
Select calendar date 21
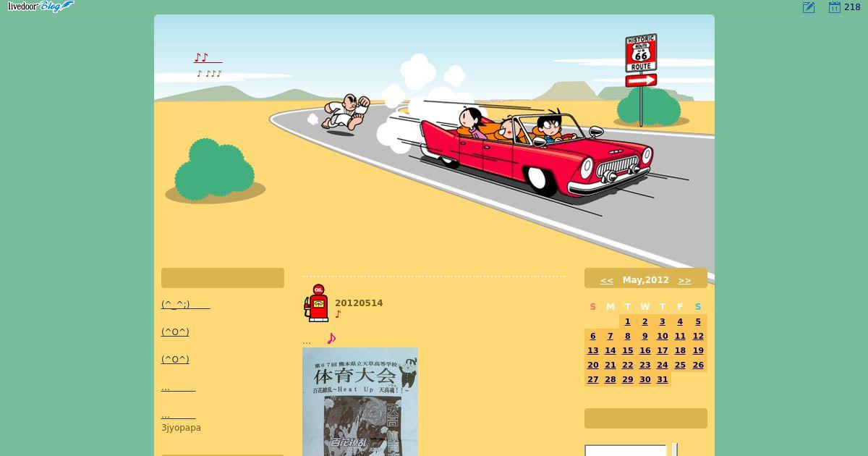pyautogui.click(x=610, y=365)
